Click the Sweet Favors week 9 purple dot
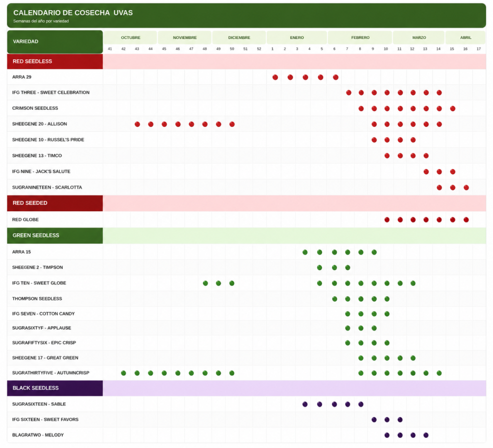 click(x=374, y=420)
